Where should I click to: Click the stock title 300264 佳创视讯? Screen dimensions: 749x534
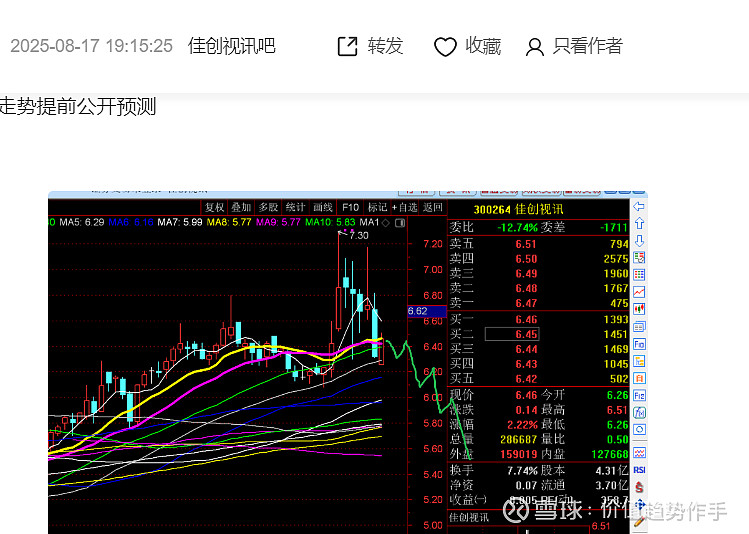(x=518, y=210)
